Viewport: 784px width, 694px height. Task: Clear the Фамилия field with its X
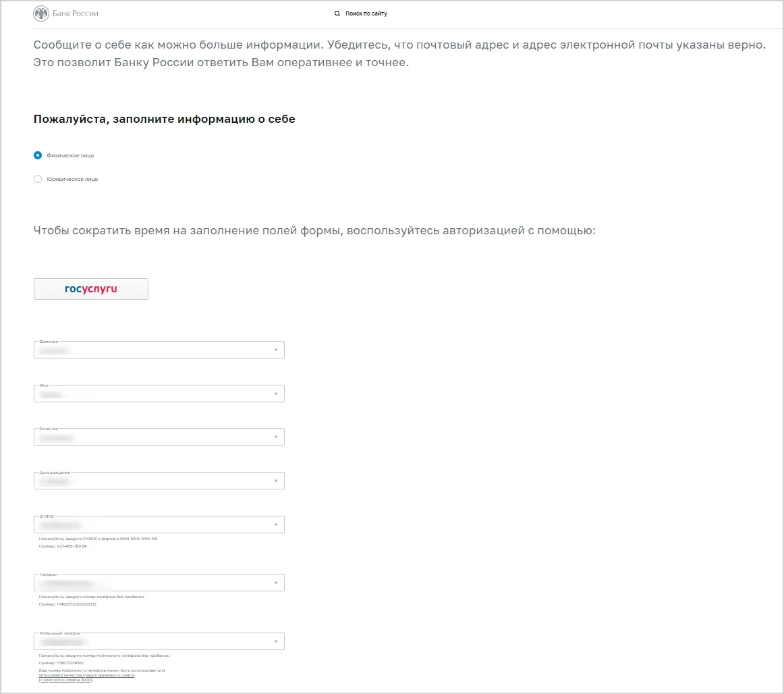[x=275, y=350]
